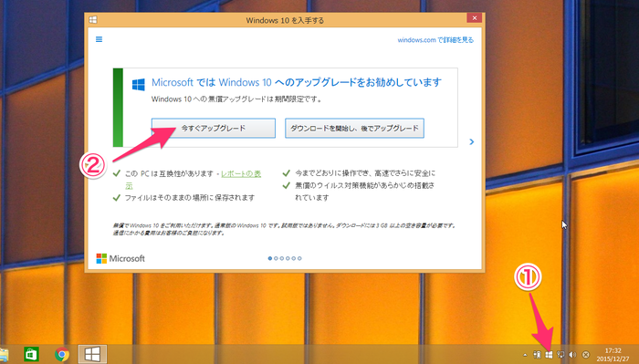Viewport: 639px width, 364px height.
Task: Click the Microsoft logo at dialog bottom
Action: pyautogui.click(x=120, y=258)
